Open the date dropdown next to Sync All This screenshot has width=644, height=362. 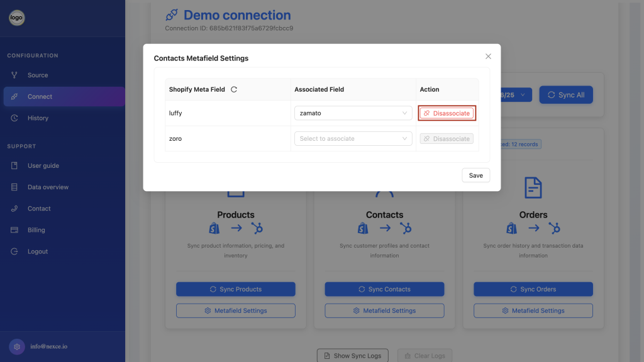coord(516,95)
